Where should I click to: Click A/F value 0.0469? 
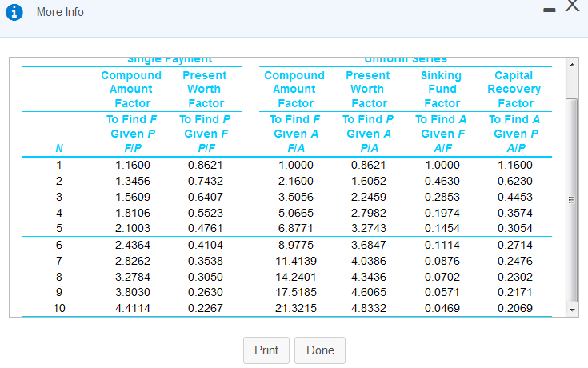(x=442, y=308)
